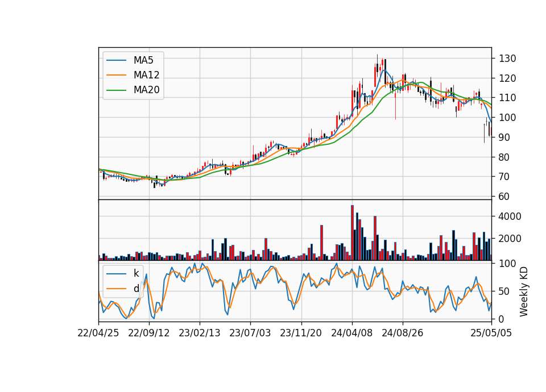546x392 pixels.
Task: Click the MA5 legend label
Action: coord(143,60)
